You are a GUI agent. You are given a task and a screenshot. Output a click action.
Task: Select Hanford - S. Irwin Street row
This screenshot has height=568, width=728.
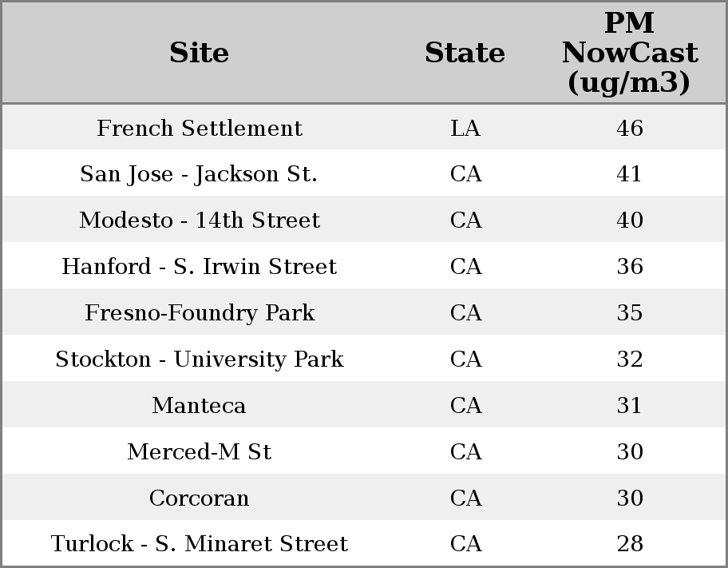(200, 267)
